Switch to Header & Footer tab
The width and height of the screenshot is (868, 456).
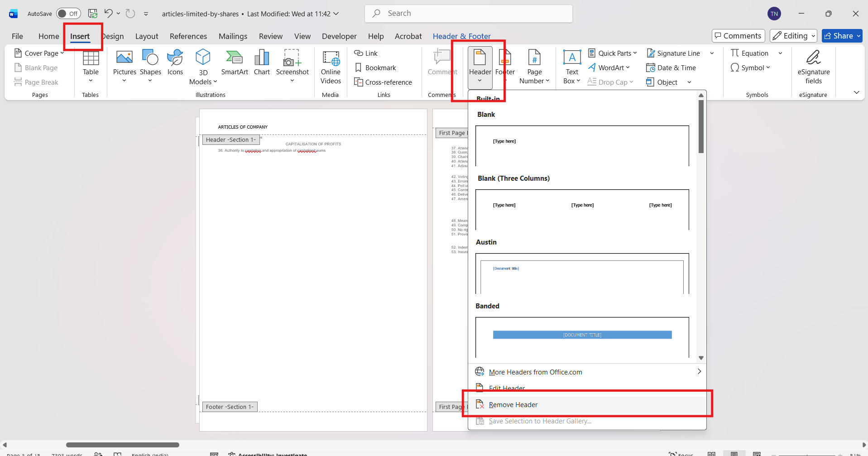[x=461, y=36]
